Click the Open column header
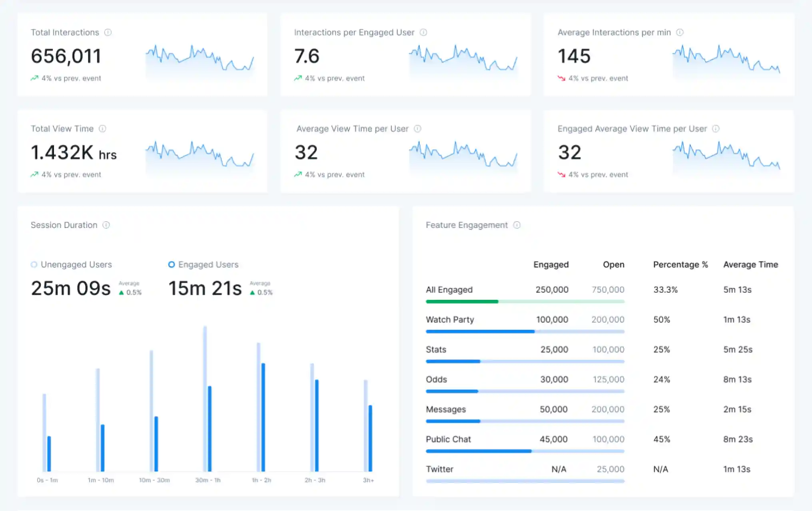The height and width of the screenshot is (511, 812). [613, 265]
